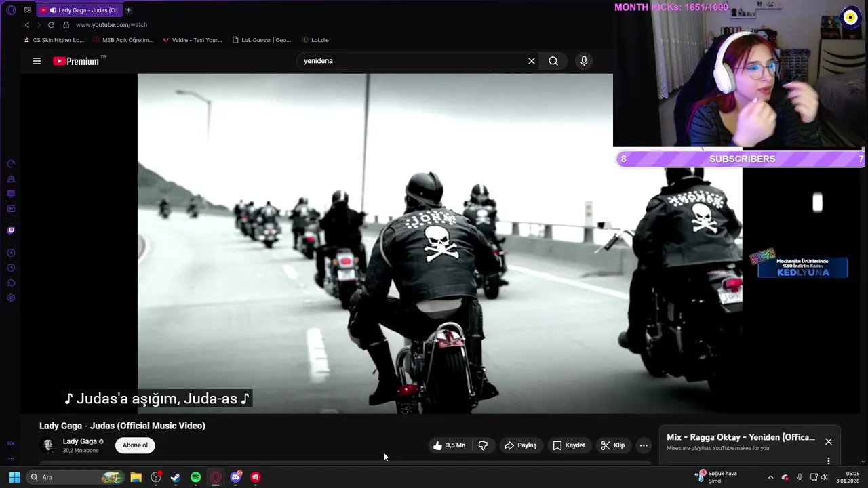868x488 pixels.
Task: Focus the address bar URL
Action: 111,25
